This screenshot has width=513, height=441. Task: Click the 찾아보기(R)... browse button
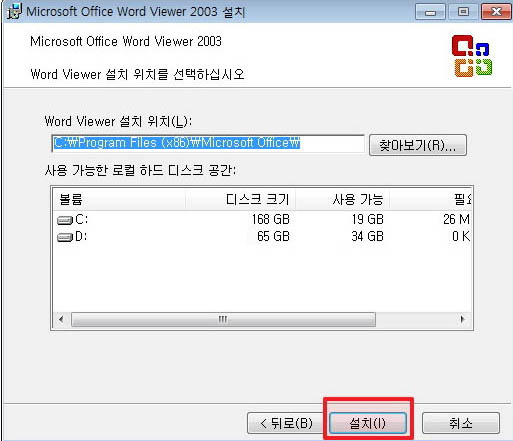tap(418, 145)
